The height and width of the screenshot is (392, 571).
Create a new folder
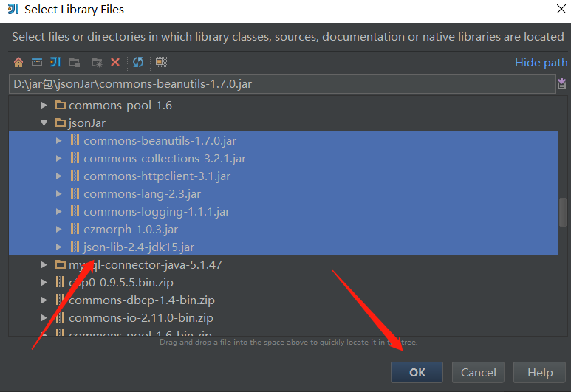click(97, 63)
